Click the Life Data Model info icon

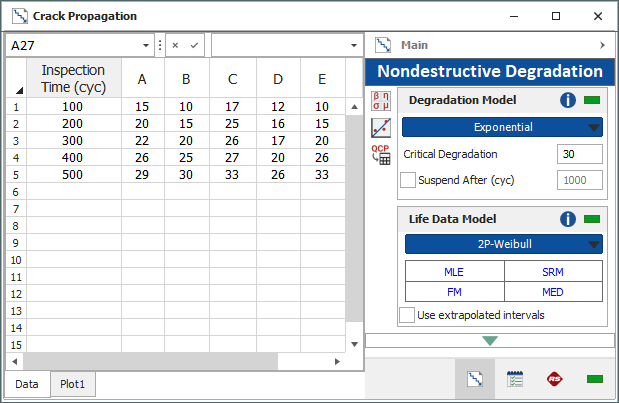point(568,219)
